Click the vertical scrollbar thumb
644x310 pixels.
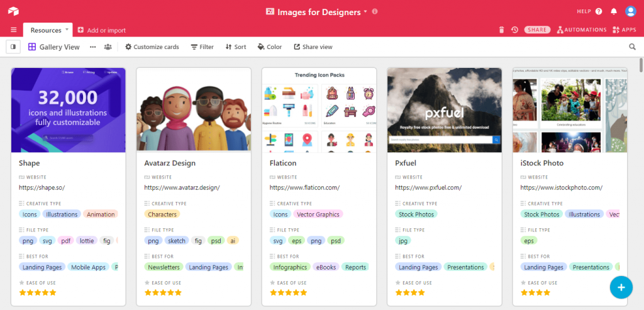click(x=641, y=67)
